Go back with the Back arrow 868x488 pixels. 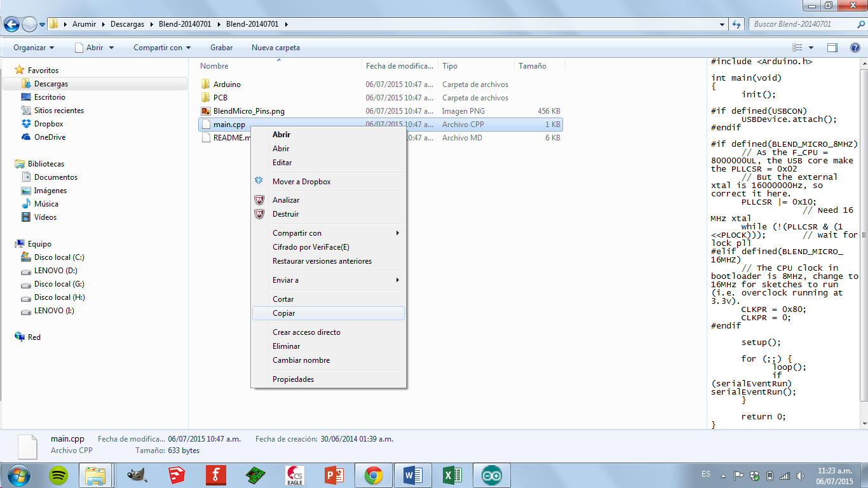(11, 24)
